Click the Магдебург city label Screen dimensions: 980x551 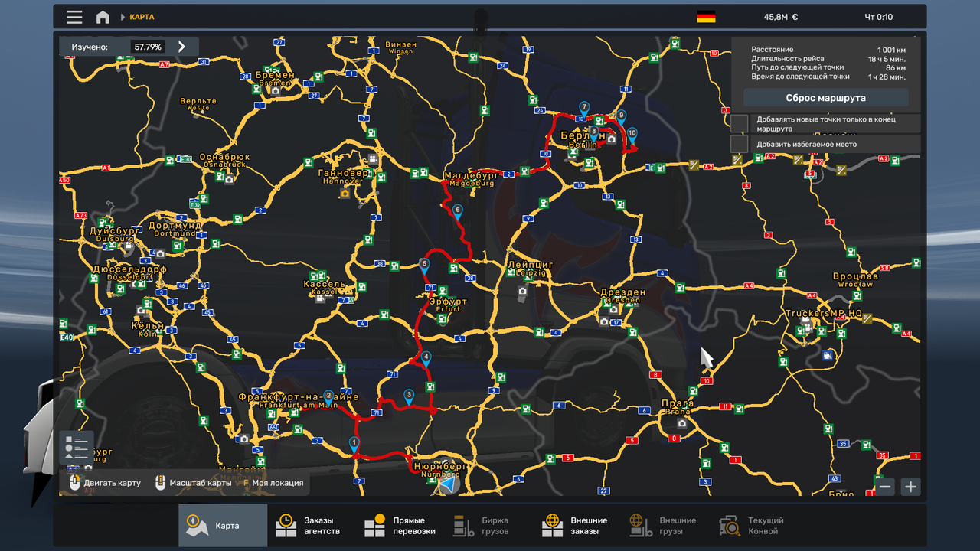[x=471, y=176]
